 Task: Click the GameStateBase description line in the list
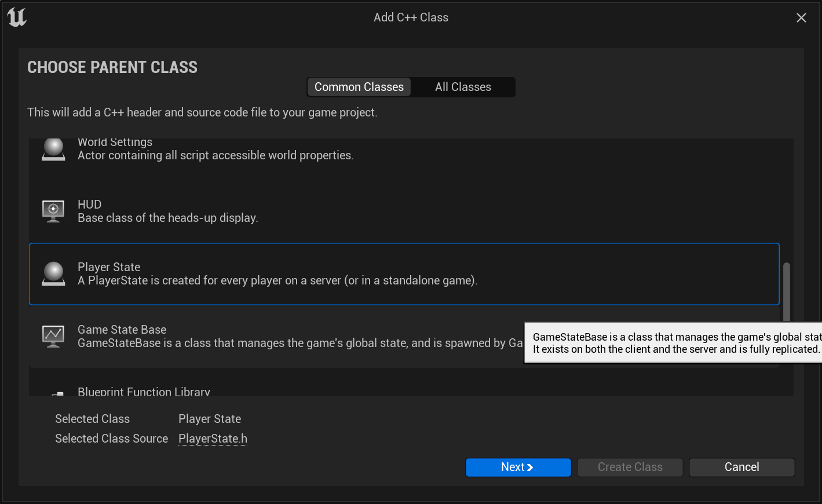(300, 343)
